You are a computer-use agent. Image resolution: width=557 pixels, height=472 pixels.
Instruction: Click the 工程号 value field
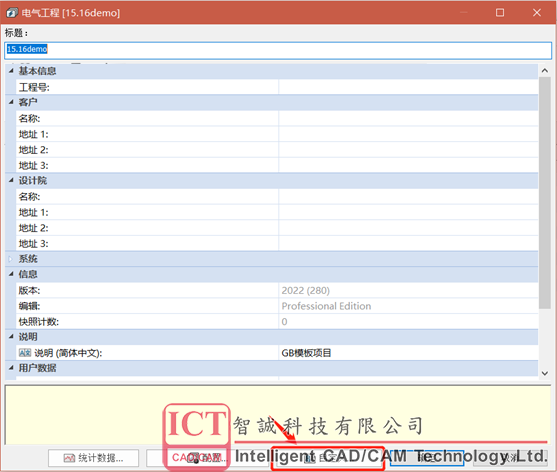pyautogui.click(x=409, y=87)
